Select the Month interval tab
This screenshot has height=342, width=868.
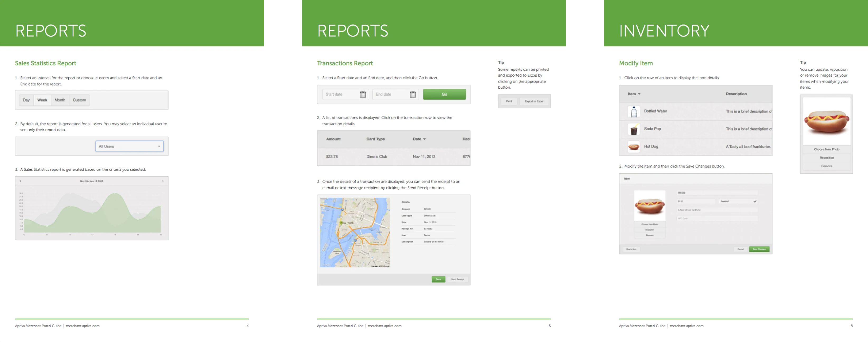click(x=60, y=100)
